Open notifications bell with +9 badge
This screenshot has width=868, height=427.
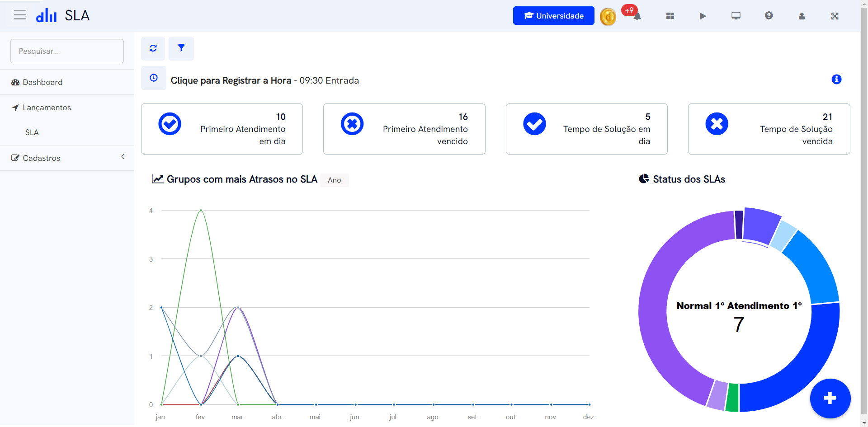click(637, 16)
